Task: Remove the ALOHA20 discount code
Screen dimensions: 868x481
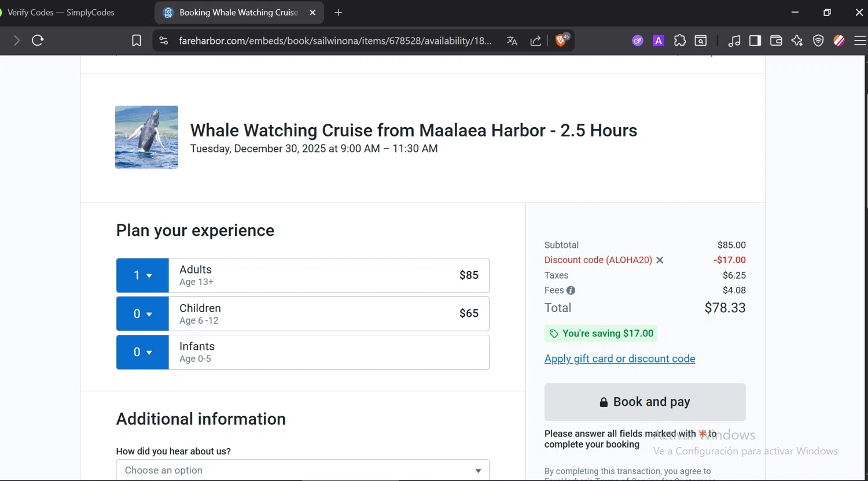Action: [660, 260]
